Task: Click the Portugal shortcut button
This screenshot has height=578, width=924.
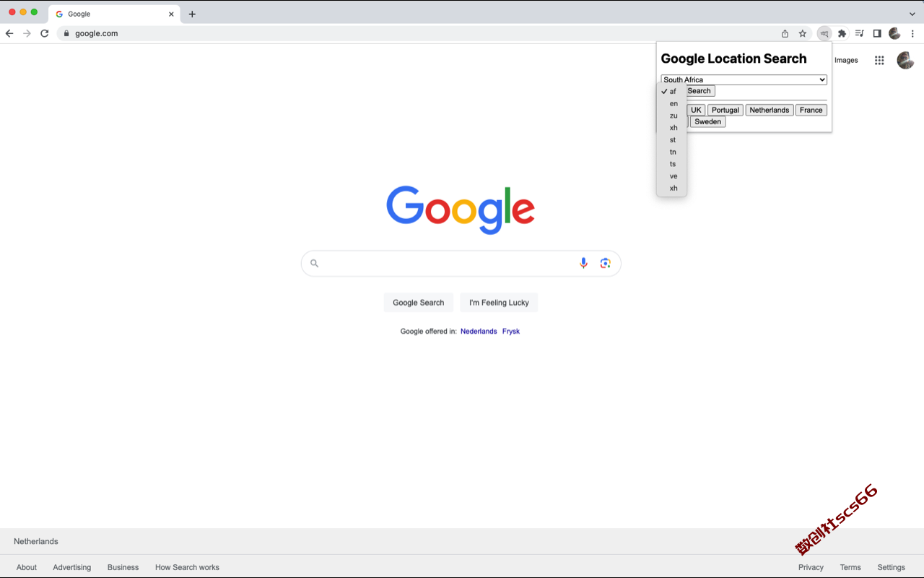Action: click(x=725, y=110)
